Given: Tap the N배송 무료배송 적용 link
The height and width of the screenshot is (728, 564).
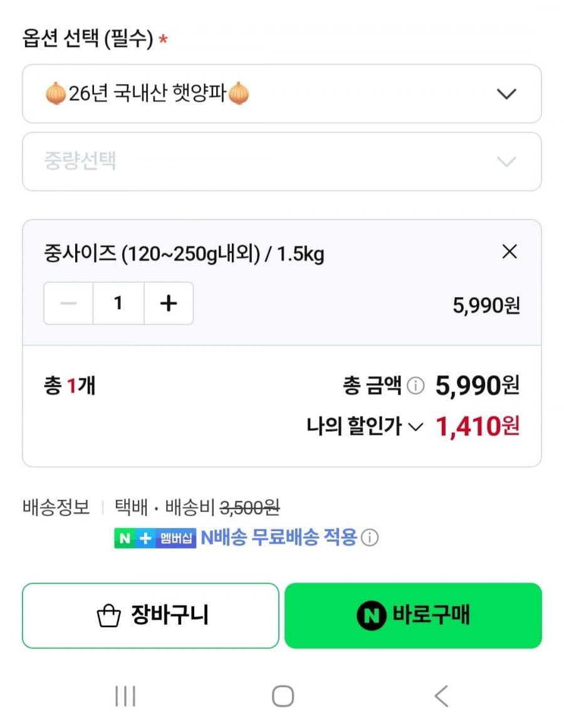Looking at the screenshot, I should point(279,537).
